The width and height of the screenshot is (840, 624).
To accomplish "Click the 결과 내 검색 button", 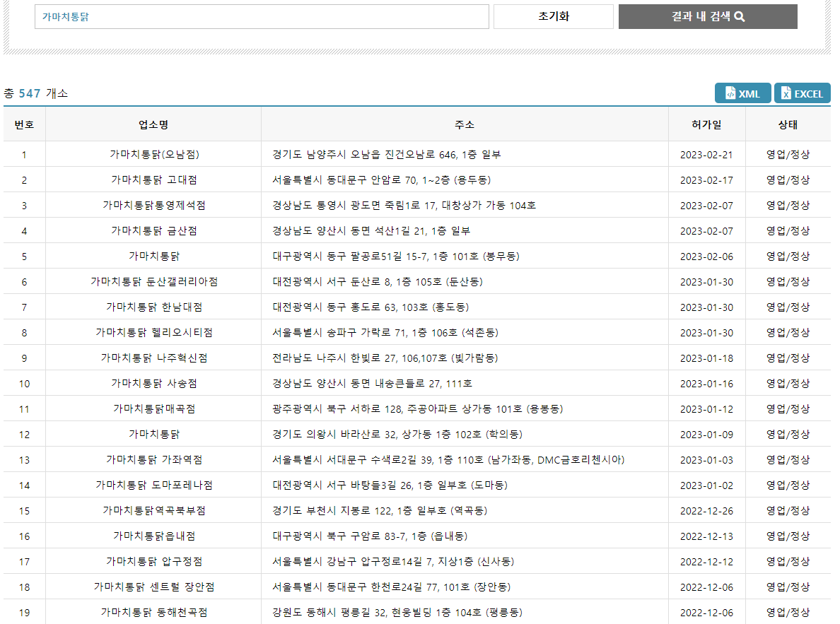I will point(708,16).
